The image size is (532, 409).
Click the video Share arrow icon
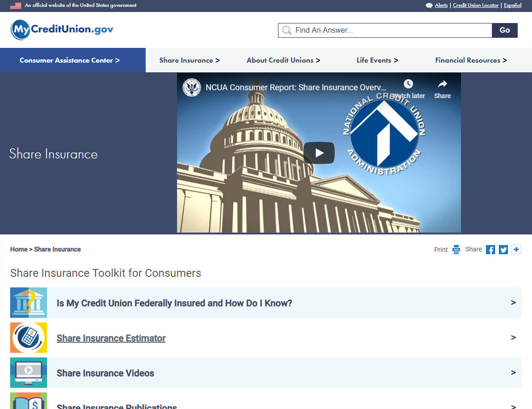(443, 84)
